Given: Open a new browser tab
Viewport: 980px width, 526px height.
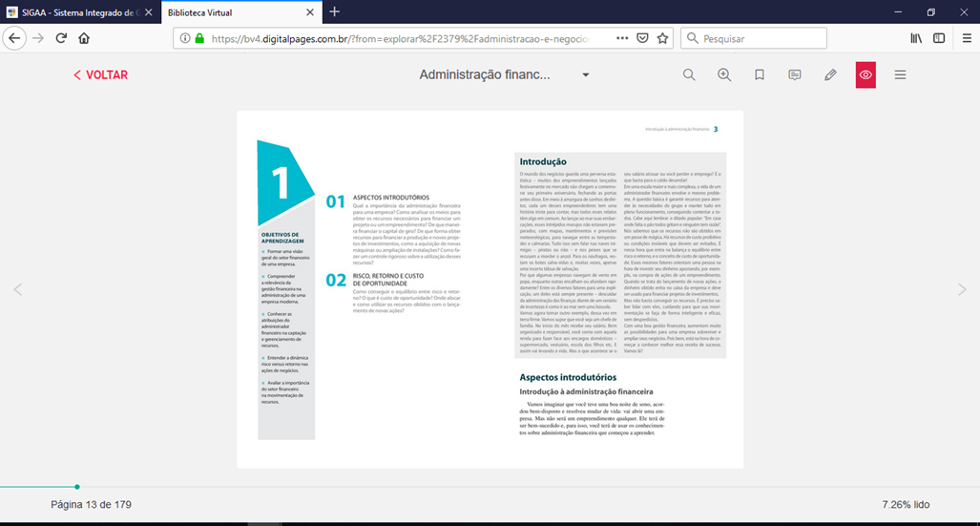Looking at the screenshot, I should pos(334,11).
